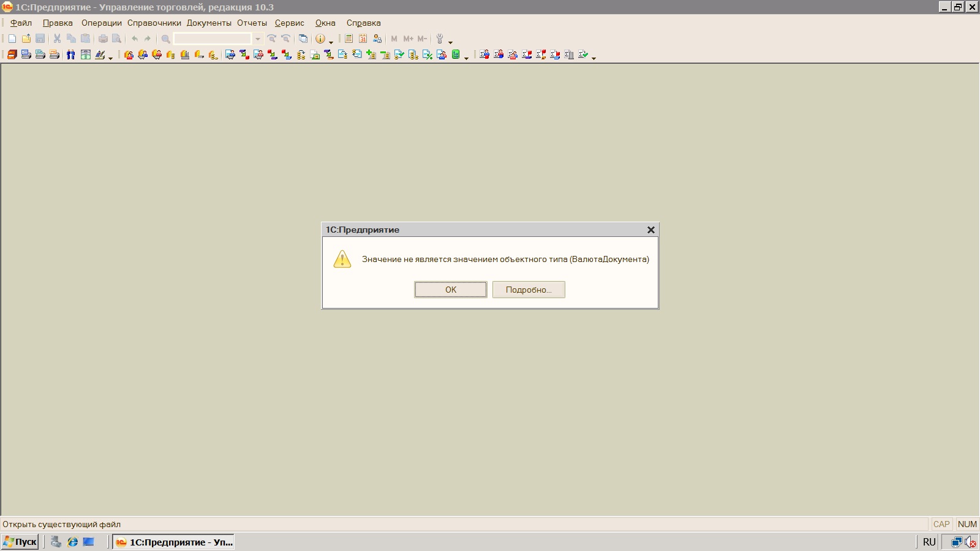Click the 1С:Предприятие taskbar button
This screenshot has height=551, width=980.
[173, 542]
